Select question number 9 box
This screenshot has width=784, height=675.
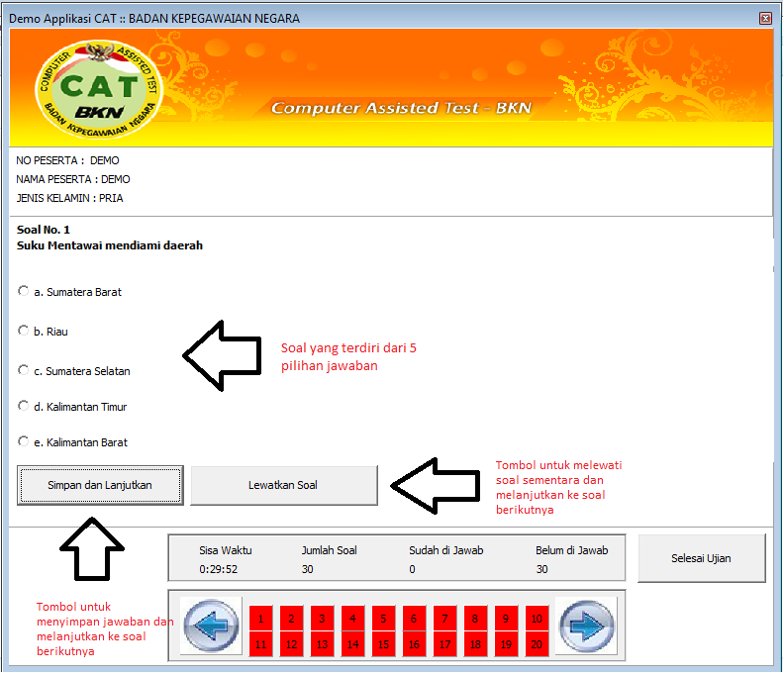click(x=506, y=619)
